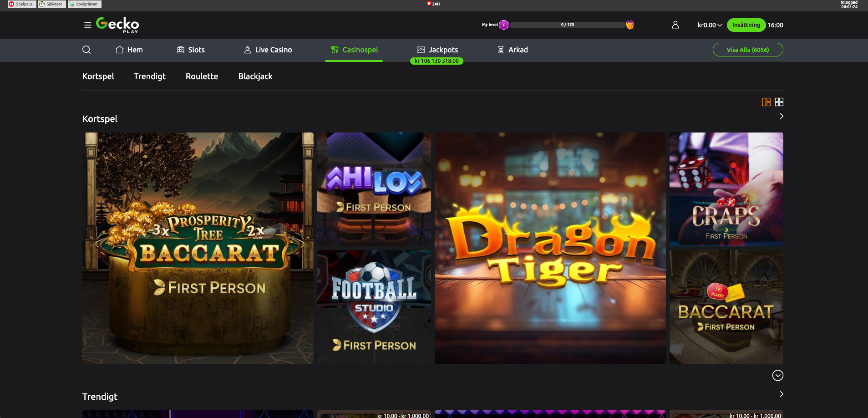Open the search function
This screenshot has width=868, height=418.
point(86,50)
